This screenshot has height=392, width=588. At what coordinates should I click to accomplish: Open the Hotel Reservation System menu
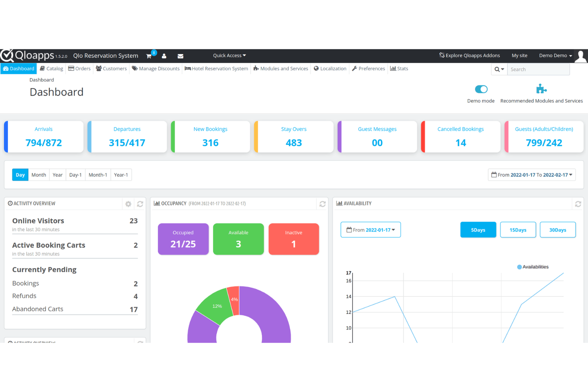[217, 69]
